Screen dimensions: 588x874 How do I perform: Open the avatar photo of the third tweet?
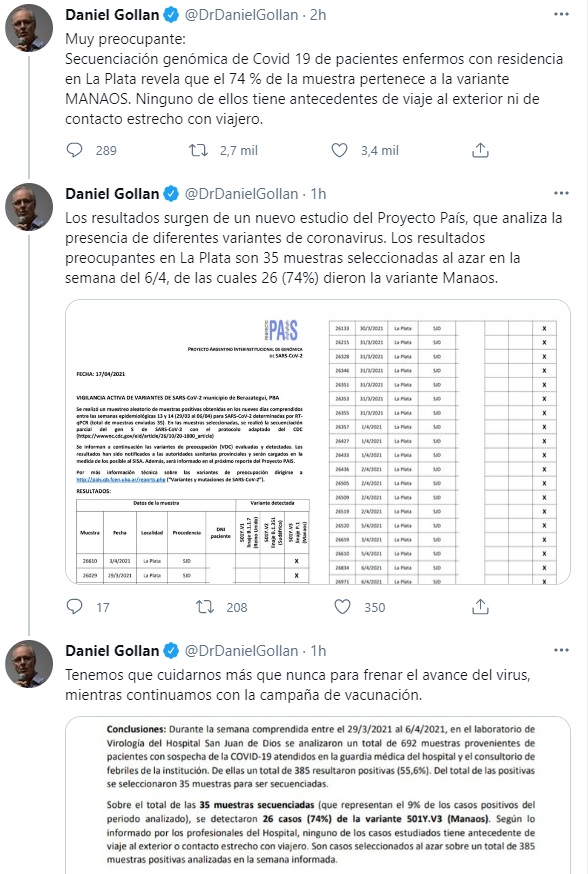click(29, 663)
